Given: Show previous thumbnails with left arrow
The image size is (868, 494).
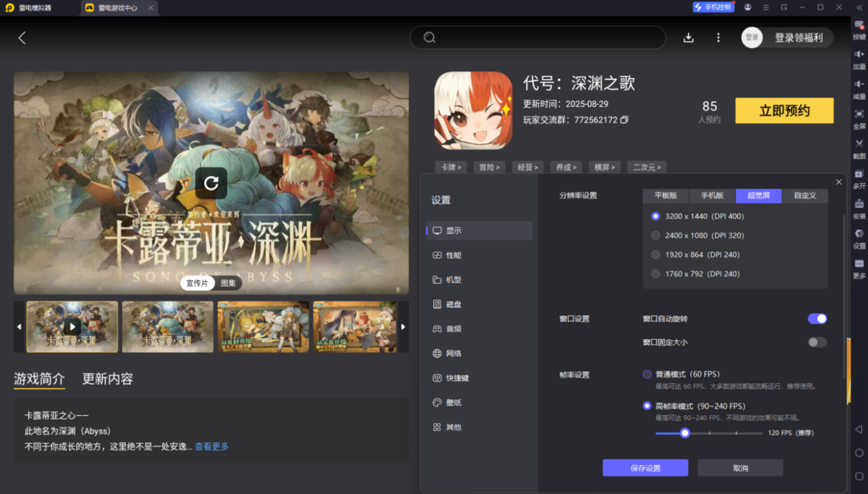Looking at the screenshot, I should point(19,327).
